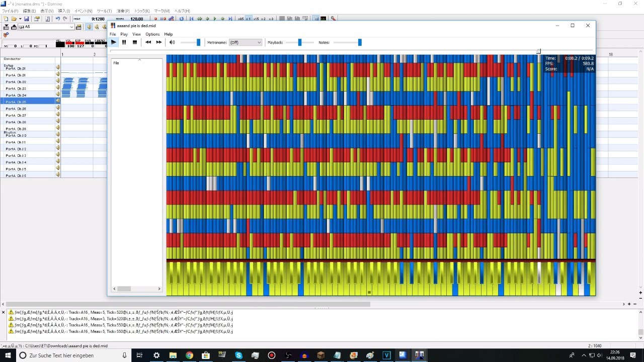Screen dimensions: 644x362
Task: Click the Playback speed slider
Action: (300, 42)
